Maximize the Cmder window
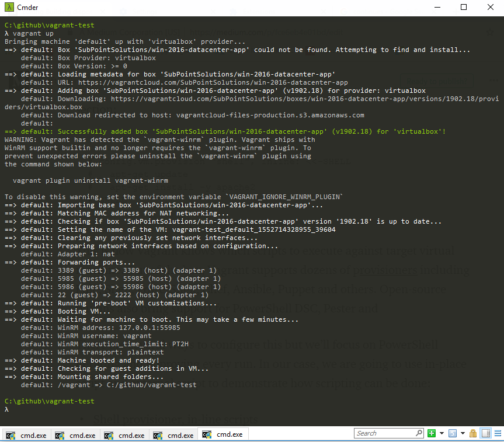Image resolution: width=504 pixels, height=442 pixels. pos(464,7)
